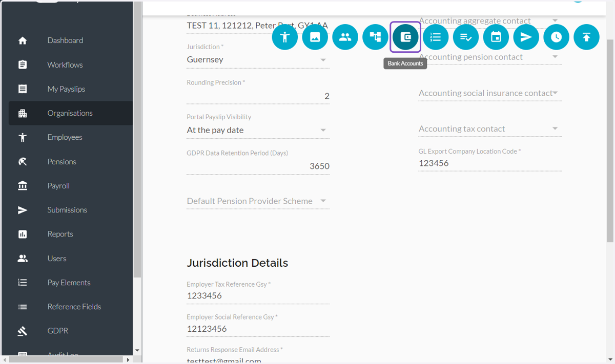The height and width of the screenshot is (364, 615).
Task: Open the Reports chart icon in sidebar
Action: [23, 234]
